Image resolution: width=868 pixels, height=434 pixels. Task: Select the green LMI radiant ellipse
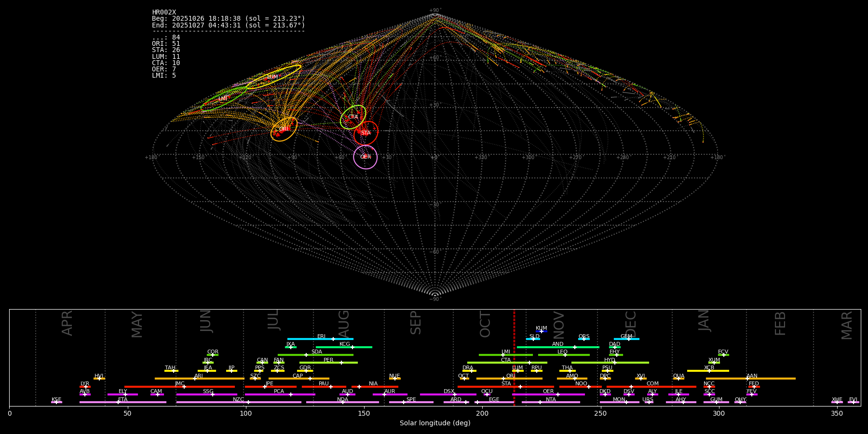223,99
